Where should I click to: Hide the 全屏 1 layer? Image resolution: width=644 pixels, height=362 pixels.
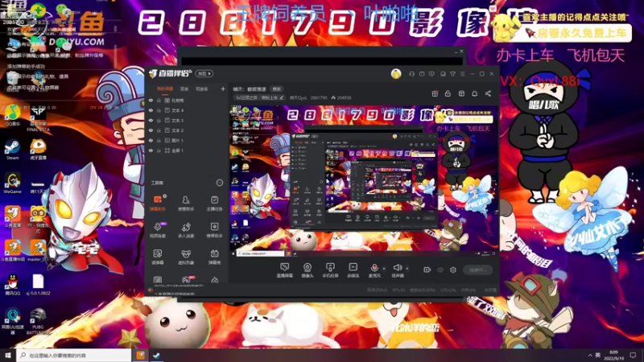coord(151,150)
